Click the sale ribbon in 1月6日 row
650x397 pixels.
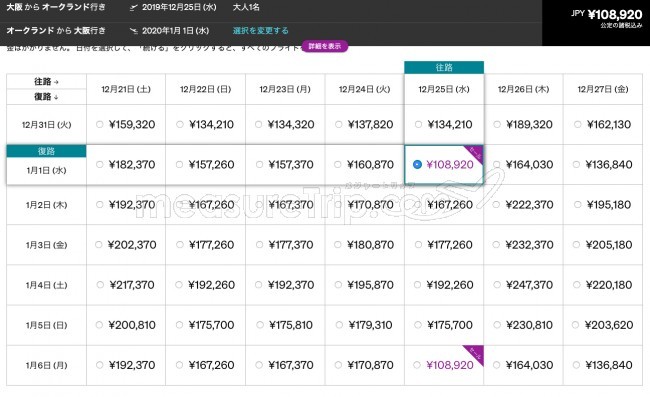[x=475, y=354]
